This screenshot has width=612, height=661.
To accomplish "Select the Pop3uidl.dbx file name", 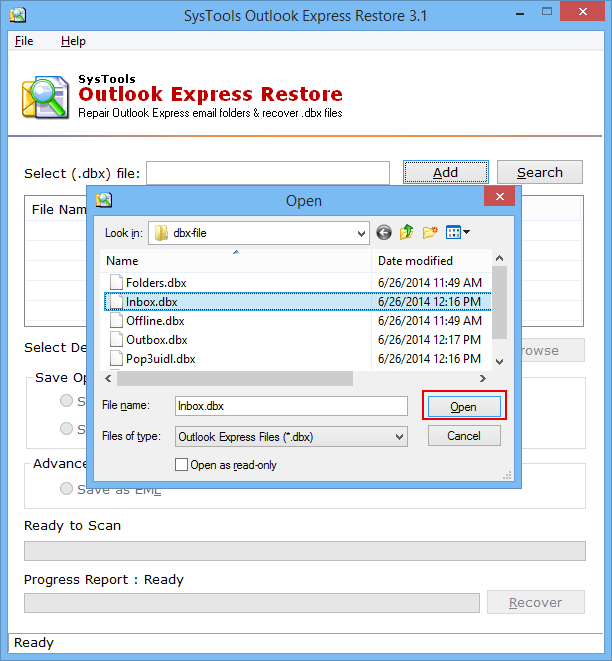I will click(161, 359).
